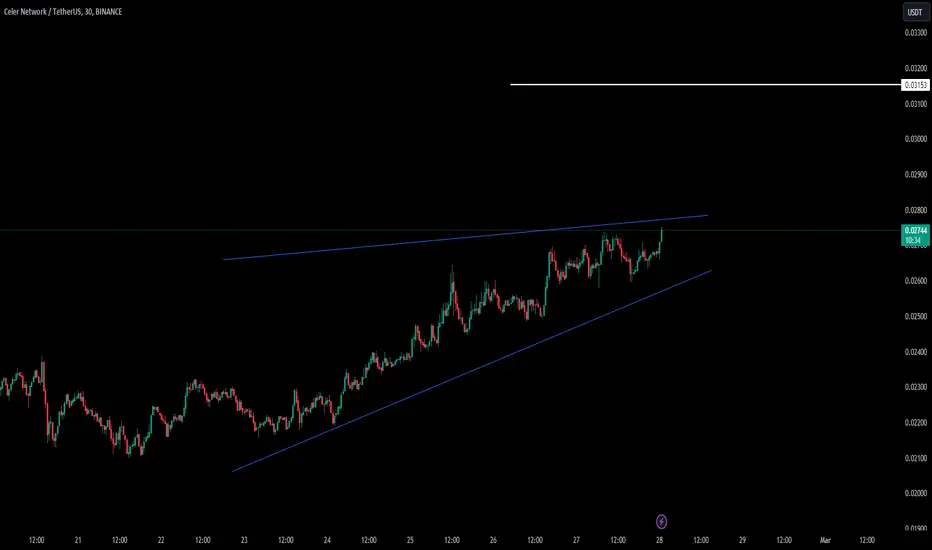The height and width of the screenshot is (550, 932).
Task: Select the white horizontal target line
Action: (x=706, y=84)
